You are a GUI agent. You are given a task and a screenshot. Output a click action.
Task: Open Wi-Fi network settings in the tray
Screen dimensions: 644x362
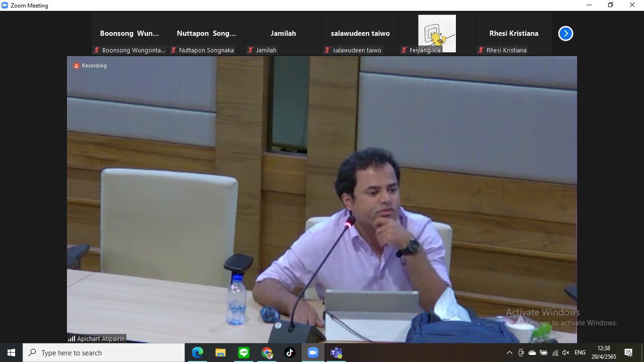(x=555, y=353)
